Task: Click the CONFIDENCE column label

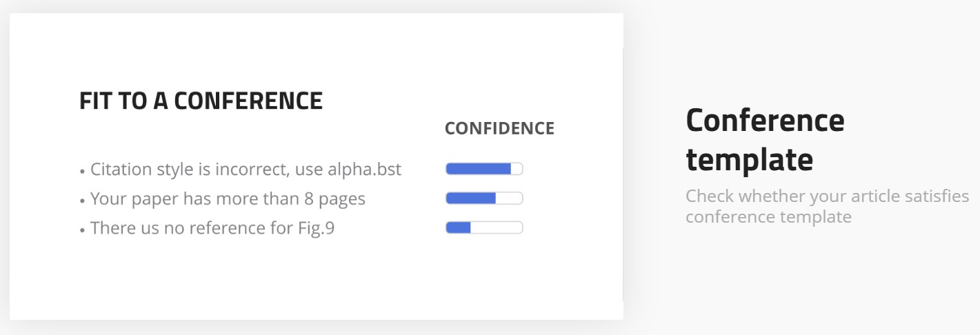Action: click(499, 128)
